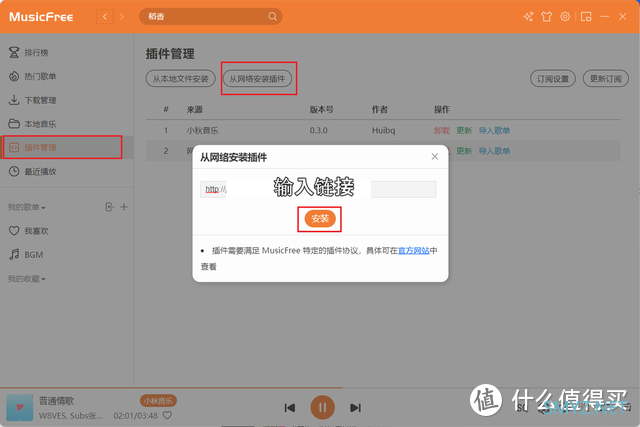640x427 pixels.
Task: Switch to mini player mode icon
Action: pyautogui.click(x=586, y=17)
